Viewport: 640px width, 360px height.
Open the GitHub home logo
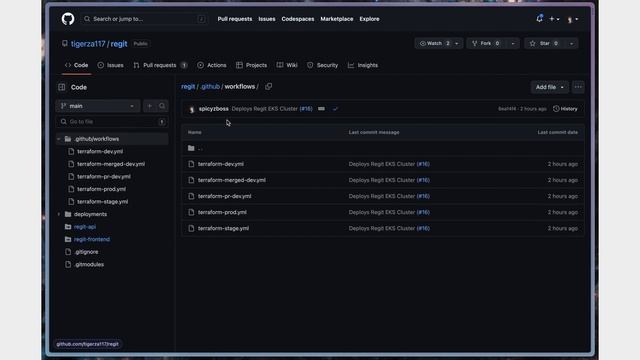coord(68,19)
